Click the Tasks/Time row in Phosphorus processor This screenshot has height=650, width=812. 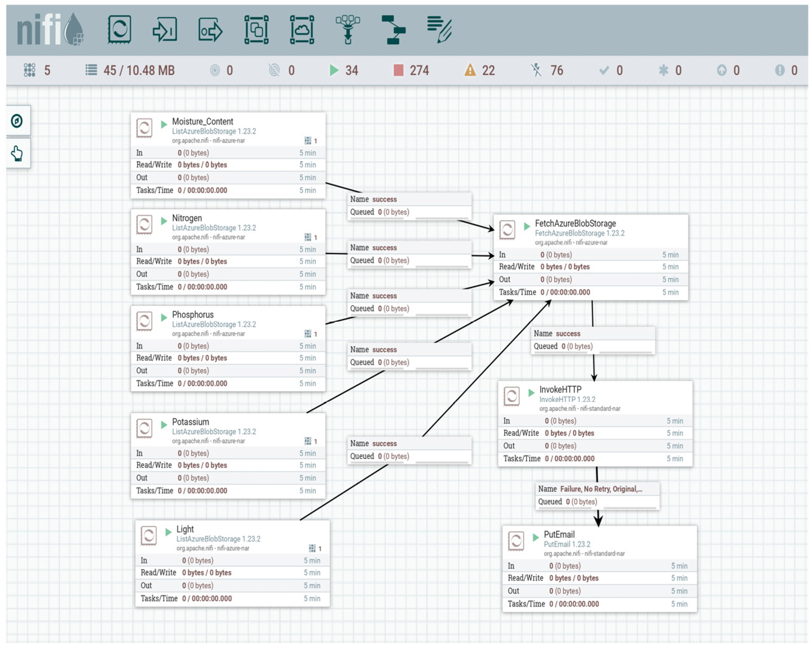click(228, 383)
